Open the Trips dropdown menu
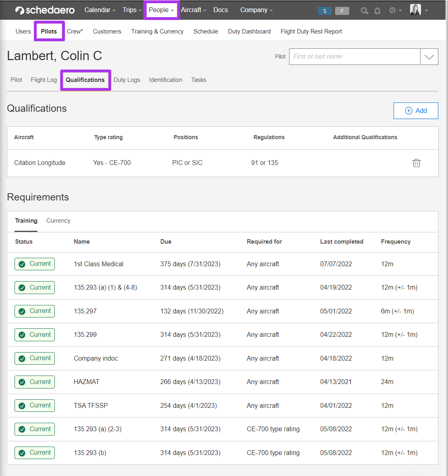This screenshot has height=476, width=448. (x=132, y=10)
